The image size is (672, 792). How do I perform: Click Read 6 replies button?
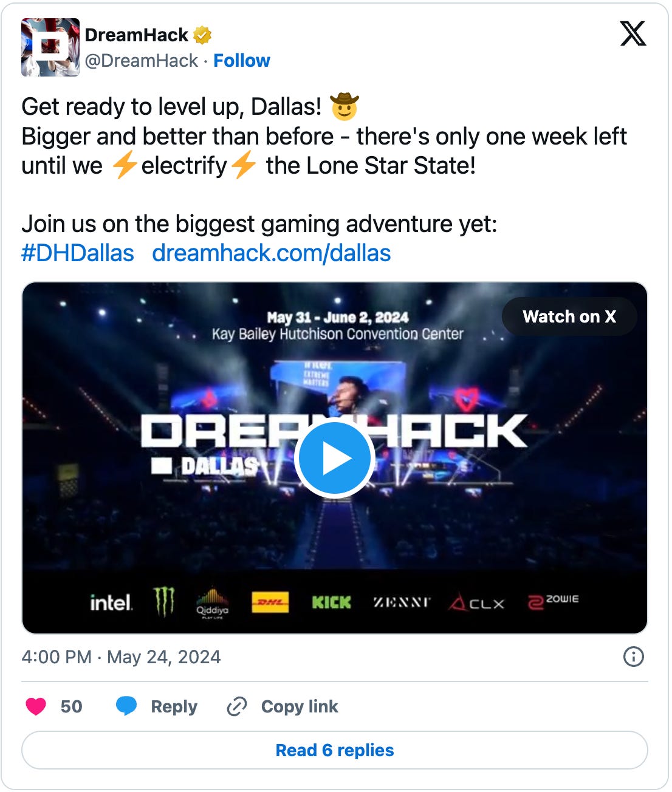pyautogui.click(x=335, y=750)
